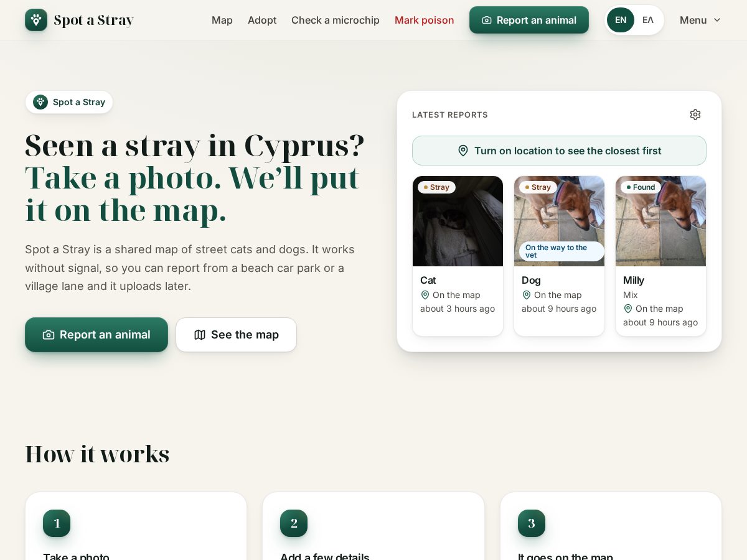This screenshot has width=747, height=560.
Task: Click the 'Milly' card title
Action: coord(634,280)
